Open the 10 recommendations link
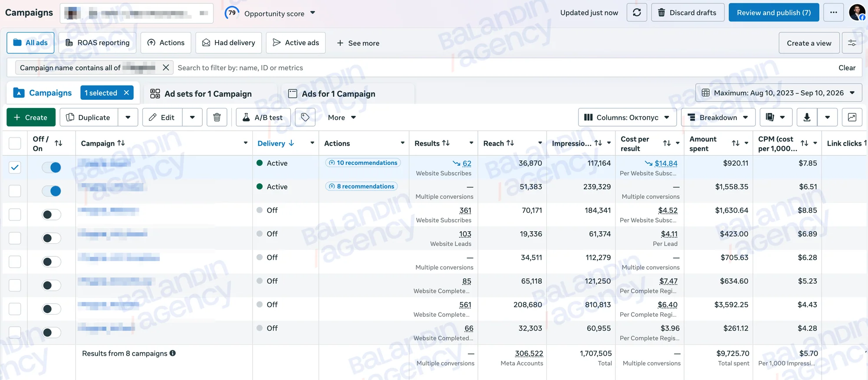The height and width of the screenshot is (380, 868). [x=363, y=163]
